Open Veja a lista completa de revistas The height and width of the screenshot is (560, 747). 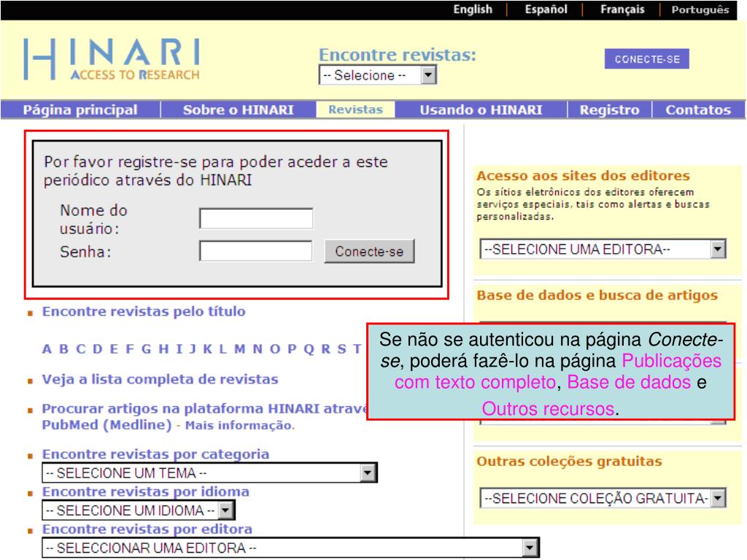(160, 379)
